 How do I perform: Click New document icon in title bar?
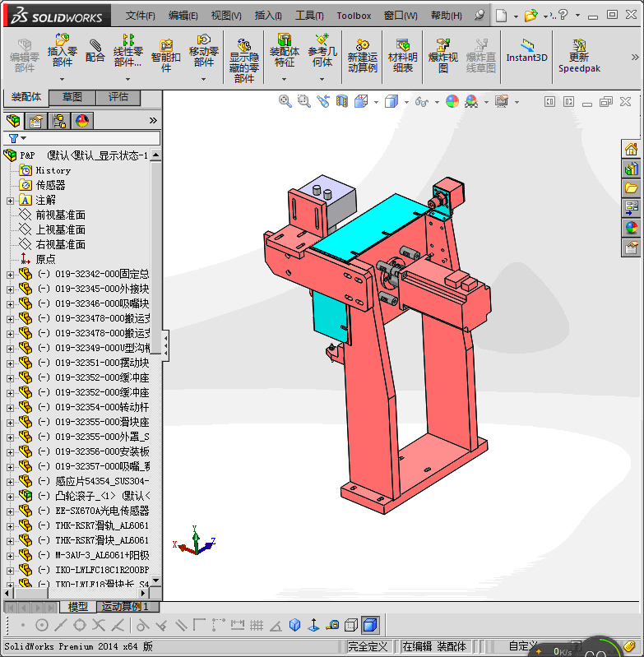(x=501, y=16)
